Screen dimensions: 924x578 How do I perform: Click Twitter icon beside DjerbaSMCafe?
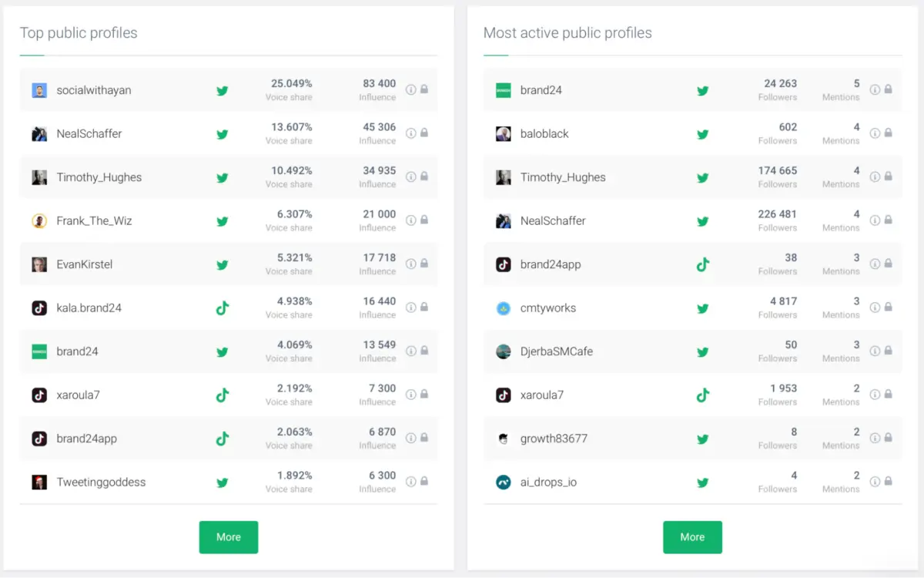pyautogui.click(x=702, y=351)
